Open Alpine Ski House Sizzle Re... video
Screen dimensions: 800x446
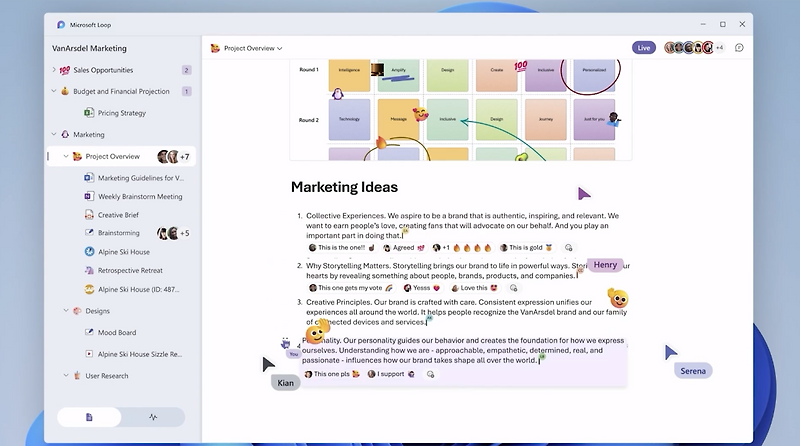tap(140, 354)
